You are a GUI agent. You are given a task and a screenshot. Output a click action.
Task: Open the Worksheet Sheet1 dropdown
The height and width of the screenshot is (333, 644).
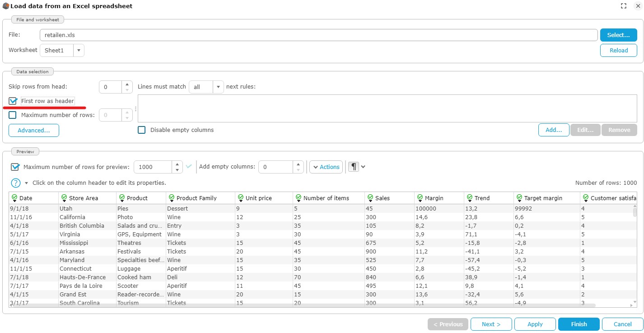[x=79, y=50]
